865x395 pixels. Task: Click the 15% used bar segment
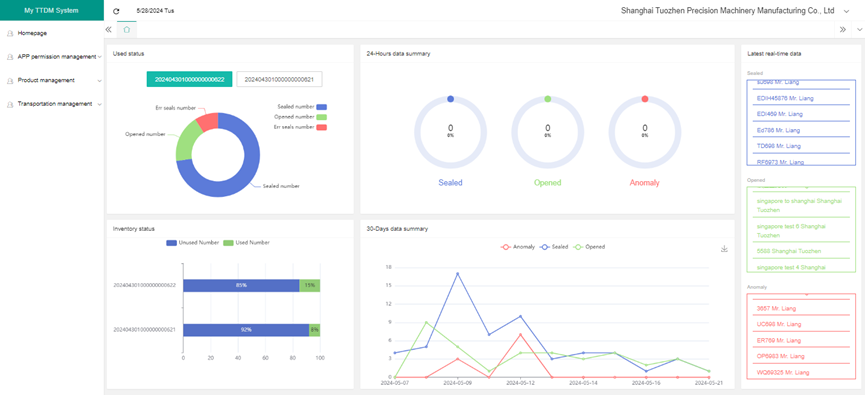coord(309,286)
